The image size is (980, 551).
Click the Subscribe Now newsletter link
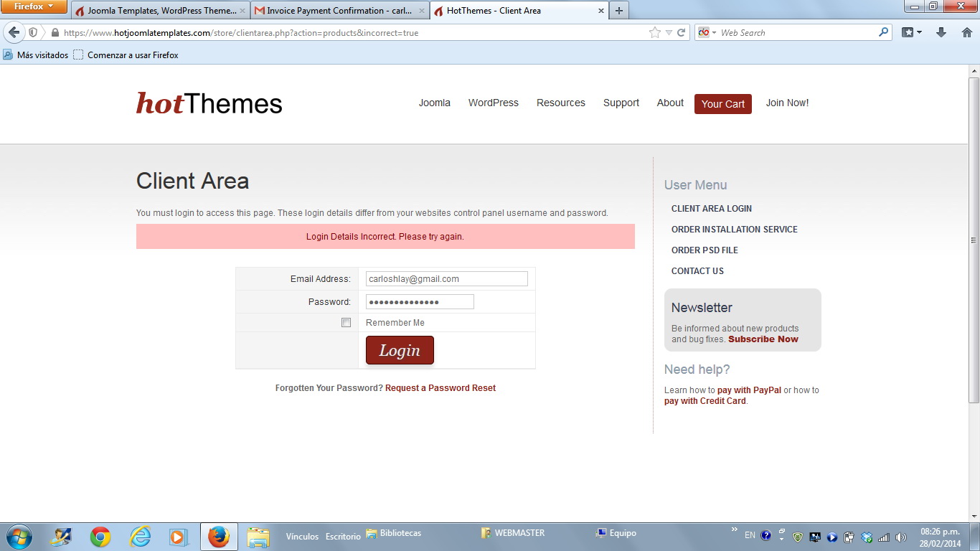pyautogui.click(x=763, y=339)
